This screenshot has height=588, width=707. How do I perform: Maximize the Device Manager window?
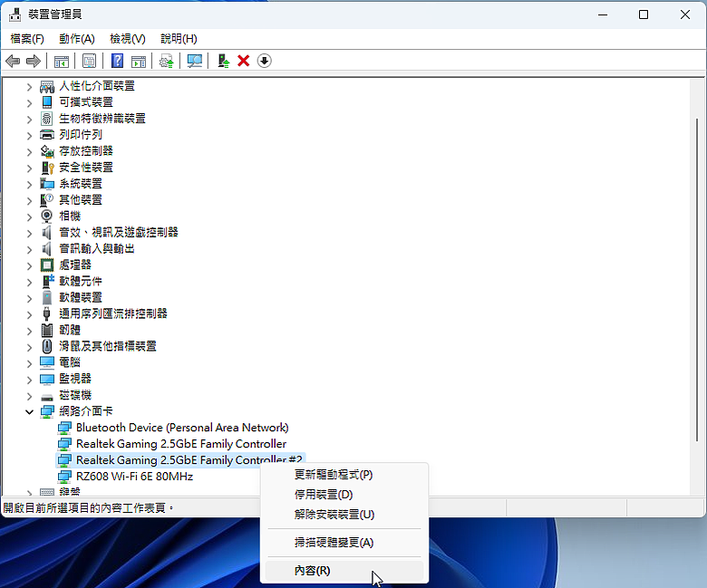coord(644,14)
